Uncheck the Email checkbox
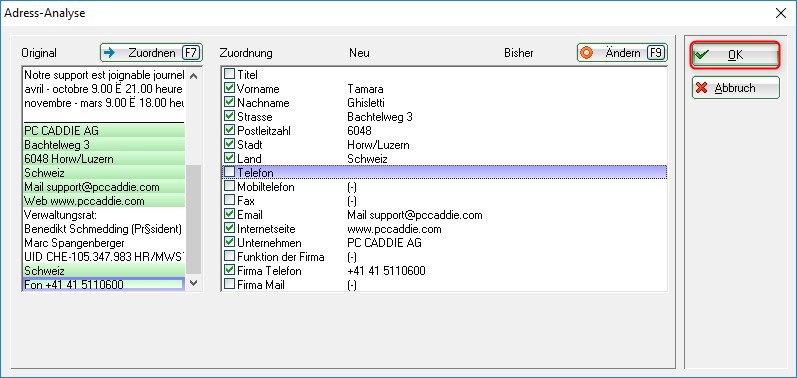The height and width of the screenshot is (378, 797). tap(230, 215)
